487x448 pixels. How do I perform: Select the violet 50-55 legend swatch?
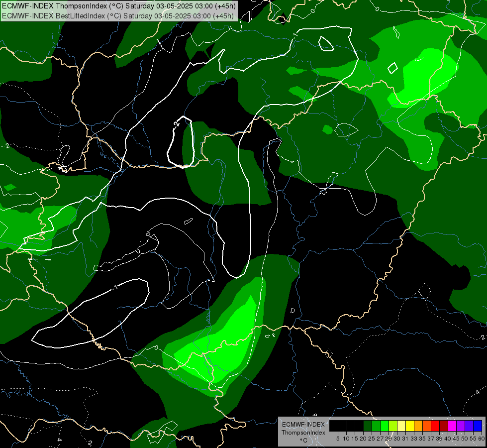coord(469,426)
